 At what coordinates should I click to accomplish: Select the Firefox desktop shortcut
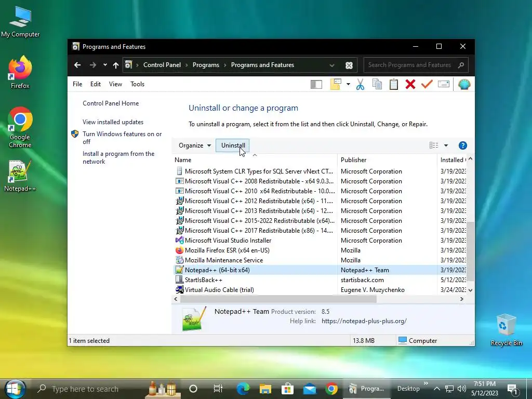[20, 72]
